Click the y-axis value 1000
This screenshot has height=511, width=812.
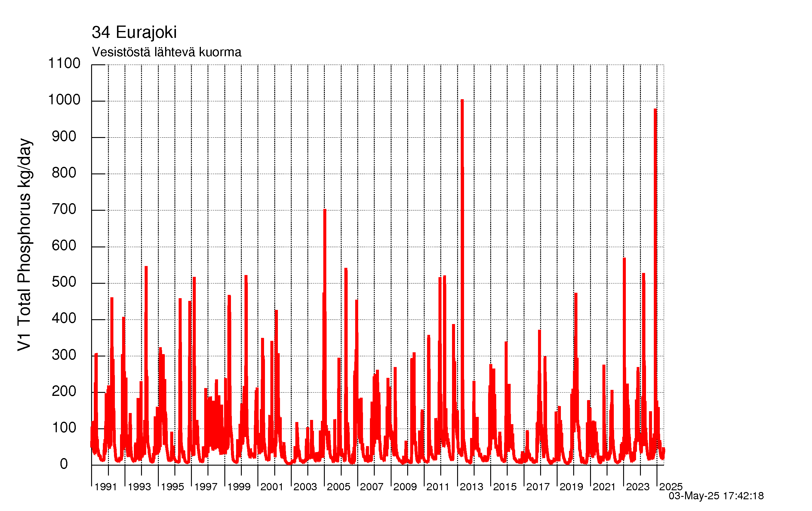64,99
